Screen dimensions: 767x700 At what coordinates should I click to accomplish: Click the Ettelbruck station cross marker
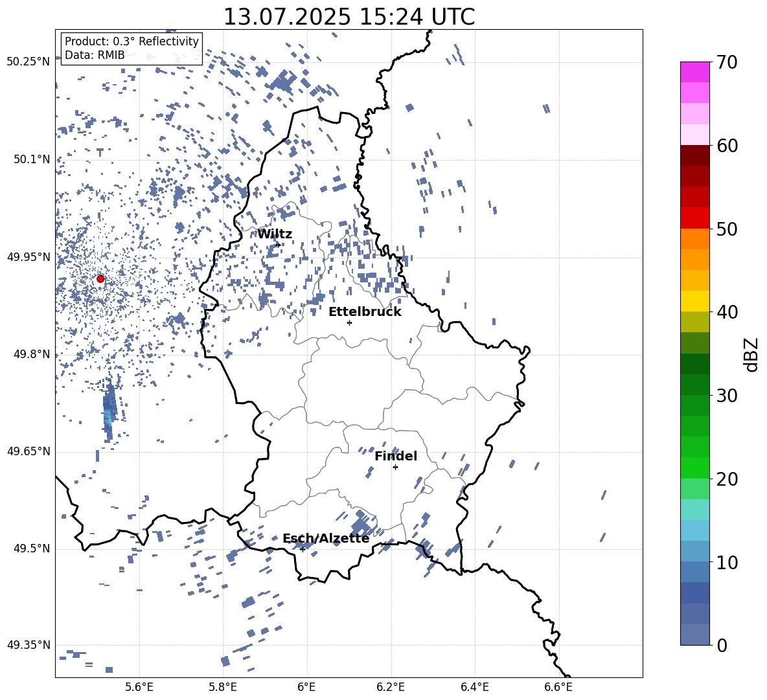[x=349, y=322]
